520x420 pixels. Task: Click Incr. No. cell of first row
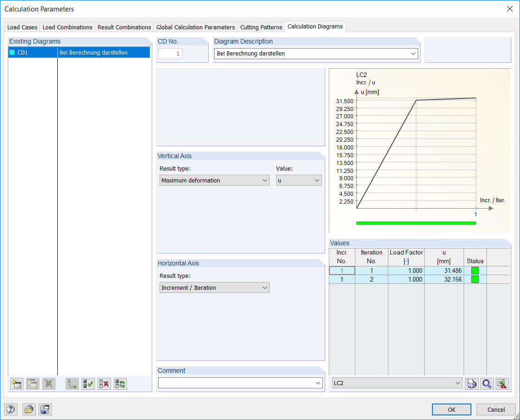click(x=342, y=271)
